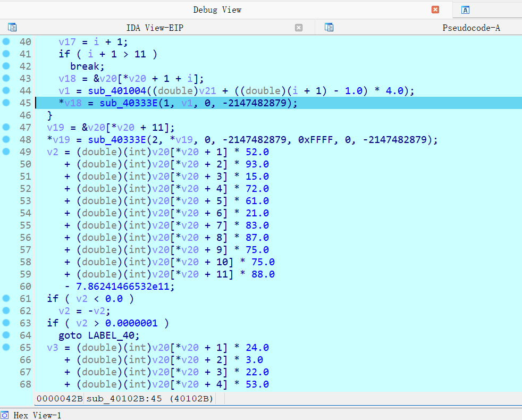Toggle the breakpoint on line 61
Screen dimensions: 522x420
pyautogui.click(x=5, y=298)
